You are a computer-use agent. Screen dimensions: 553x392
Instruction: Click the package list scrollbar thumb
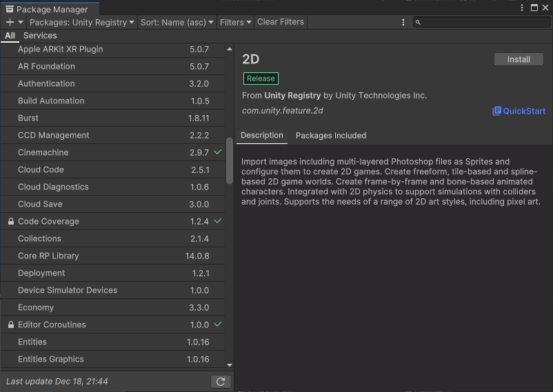tap(230, 161)
